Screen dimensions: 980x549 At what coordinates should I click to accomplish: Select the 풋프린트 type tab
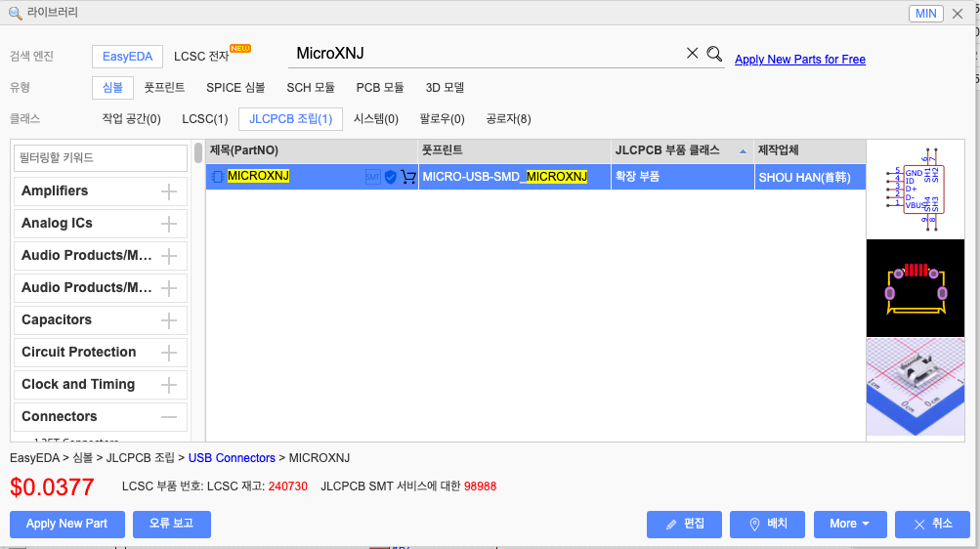(164, 88)
